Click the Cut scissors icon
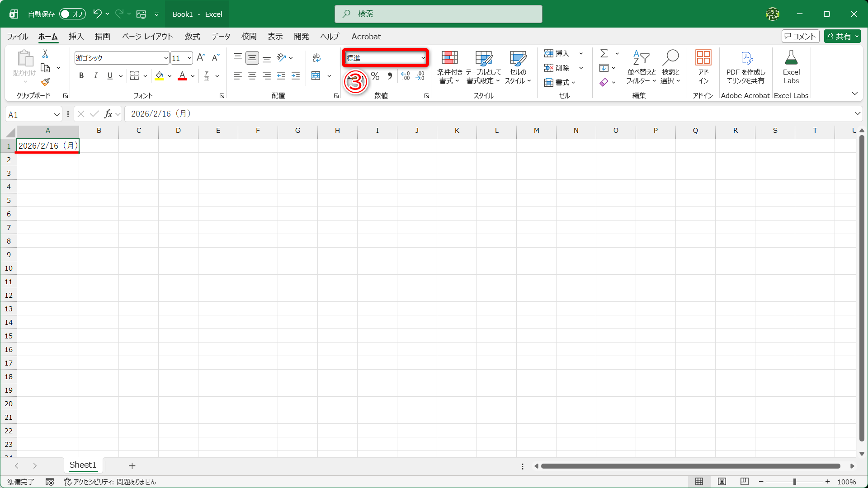 tap(45, 54)
